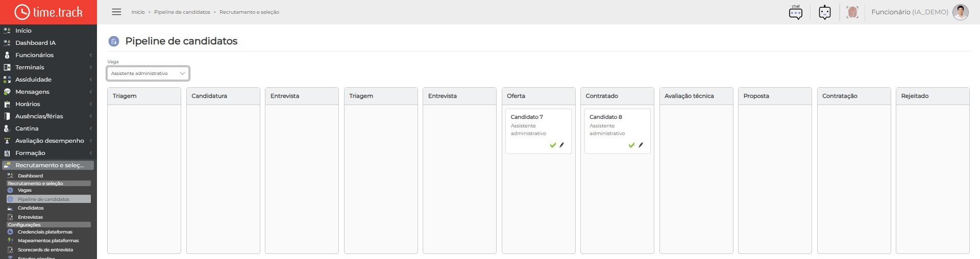
Task: Click the time.track logo
Action: (48, 12)
